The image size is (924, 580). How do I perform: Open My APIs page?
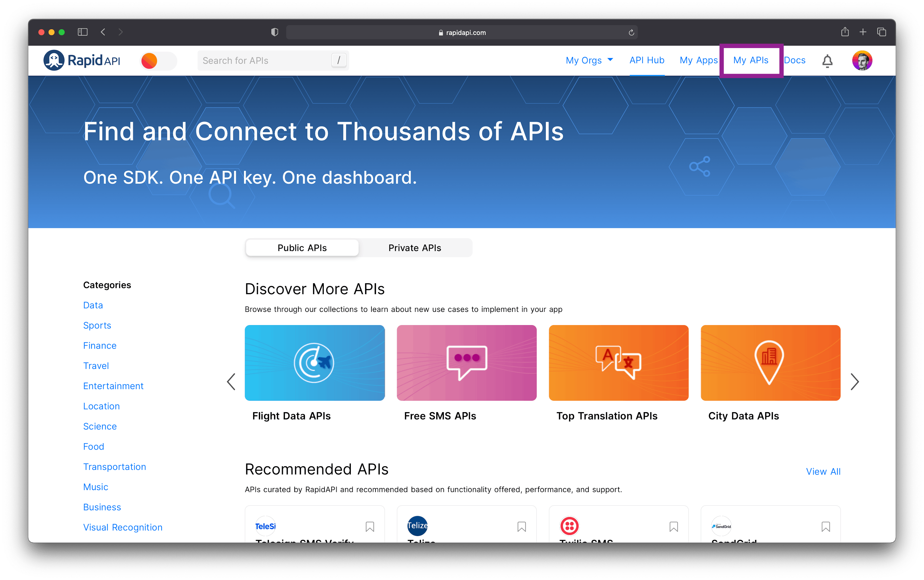tap(751, 60)
